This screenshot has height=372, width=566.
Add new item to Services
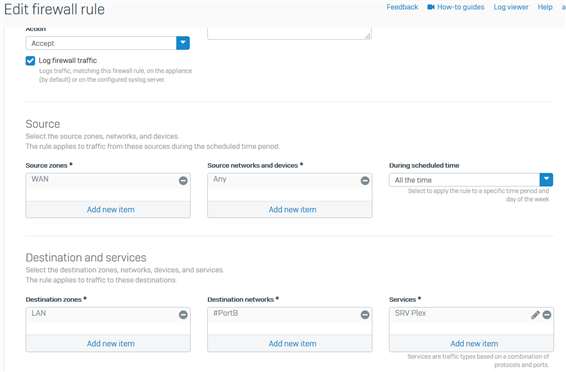tap(474, 344)
